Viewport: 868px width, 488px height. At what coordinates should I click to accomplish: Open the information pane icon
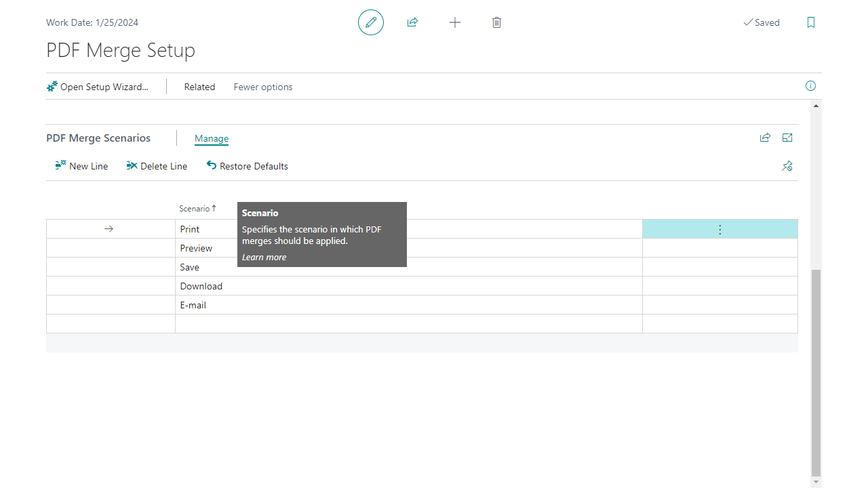click(x=810, y=86)
